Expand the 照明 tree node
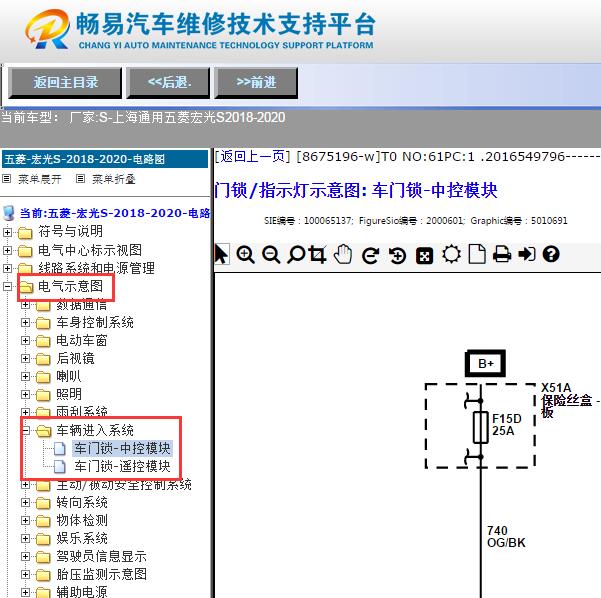 point(25,394)
